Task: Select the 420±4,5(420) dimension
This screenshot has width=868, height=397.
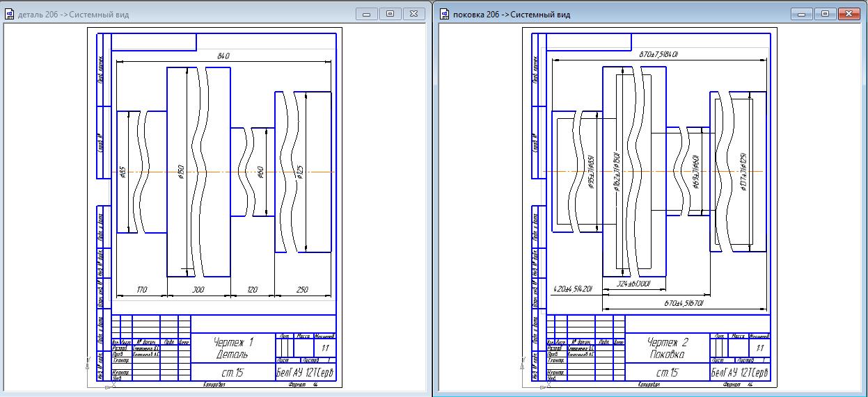Action: [572, 289]
